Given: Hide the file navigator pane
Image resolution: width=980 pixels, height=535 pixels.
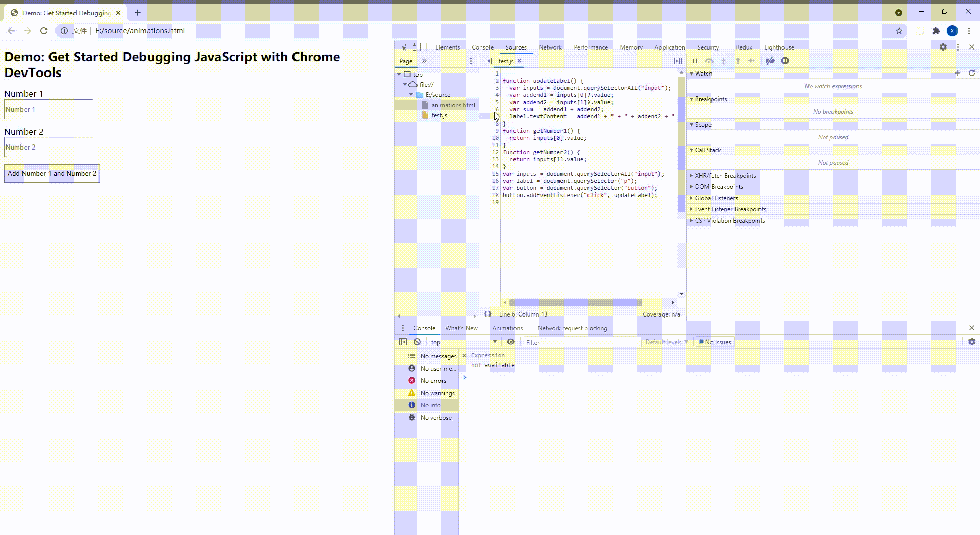Looking at the screenshot, I should [487, 61].
